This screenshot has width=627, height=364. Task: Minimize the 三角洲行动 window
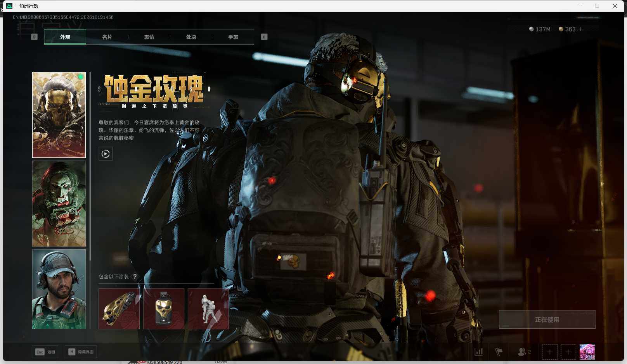(580, 6)
